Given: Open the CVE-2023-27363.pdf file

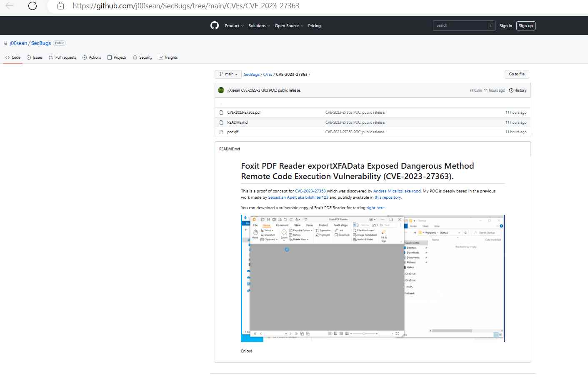Looking at the screenshot, I should pyautogui.click(x=244, y=112).
